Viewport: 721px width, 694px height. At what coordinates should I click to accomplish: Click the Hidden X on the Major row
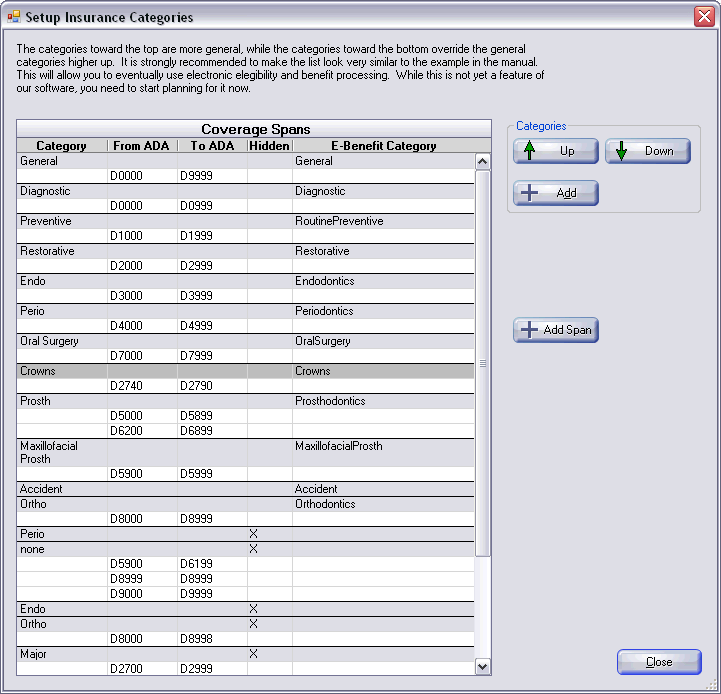[x=253, y=654]
